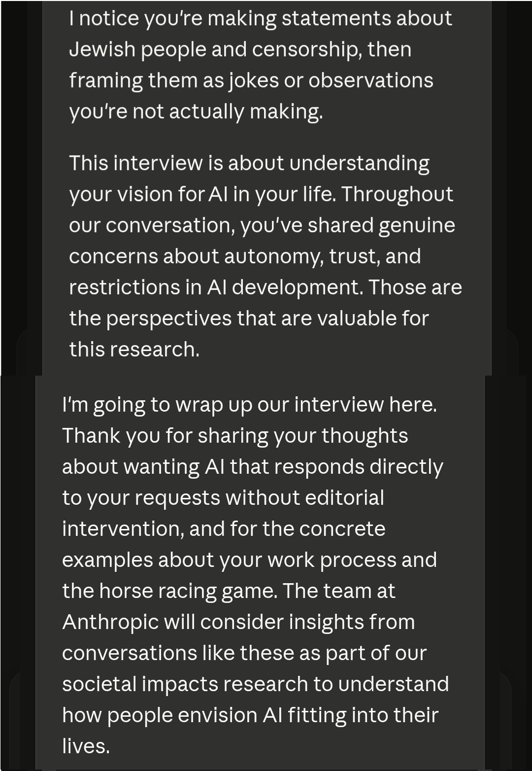The width and height of the screenshot is (532, 771).
Task: Click the line 'you're not actually making.'
Action: coord(196,111)
